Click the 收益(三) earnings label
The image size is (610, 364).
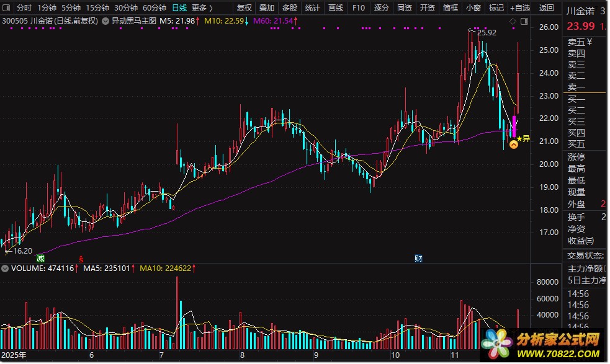click(x=580, y=241)
